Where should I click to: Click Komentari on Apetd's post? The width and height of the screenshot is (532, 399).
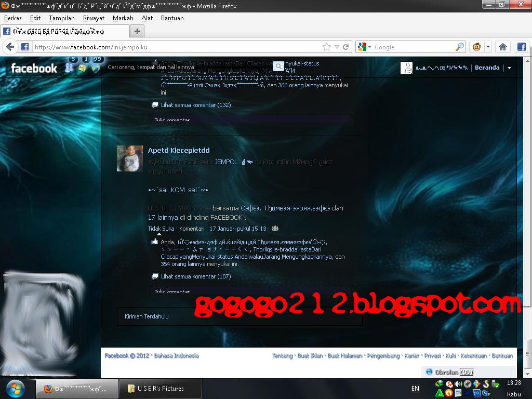pyautogui.click(x=192, y=229)
